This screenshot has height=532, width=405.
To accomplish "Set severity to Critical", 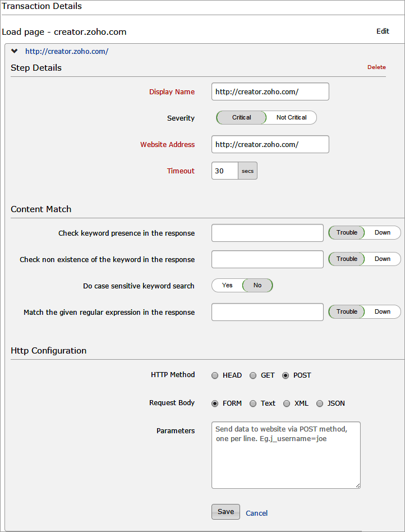I will pos(241,118).
